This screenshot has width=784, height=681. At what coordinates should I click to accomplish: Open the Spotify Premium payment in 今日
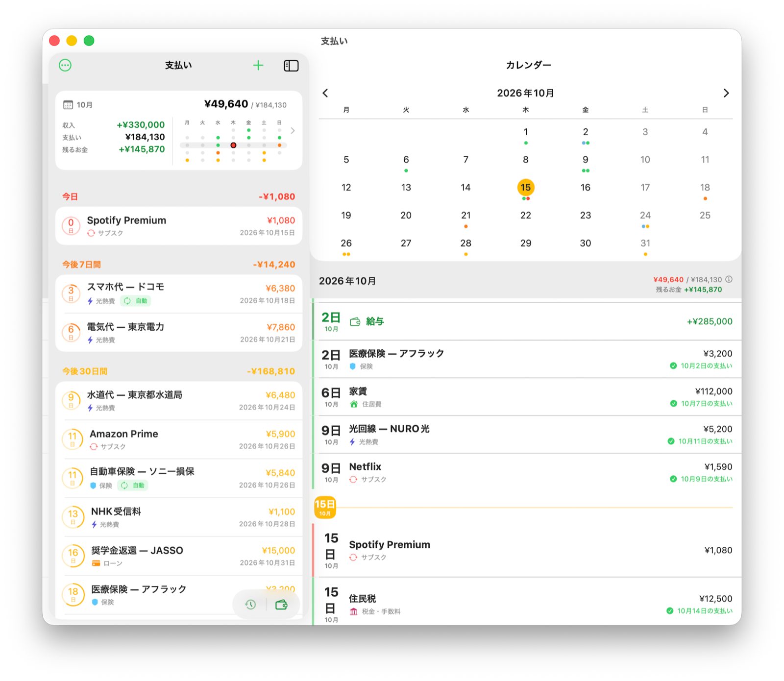(x=179, y=226)
